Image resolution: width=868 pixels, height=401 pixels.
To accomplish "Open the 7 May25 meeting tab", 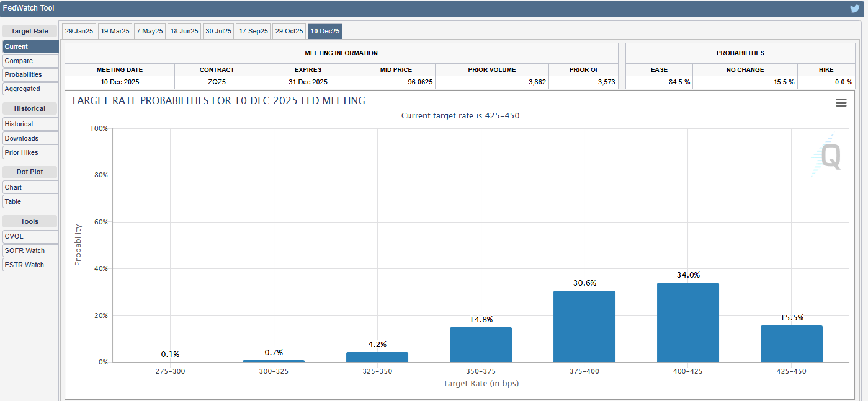I will tap(150, 30).
